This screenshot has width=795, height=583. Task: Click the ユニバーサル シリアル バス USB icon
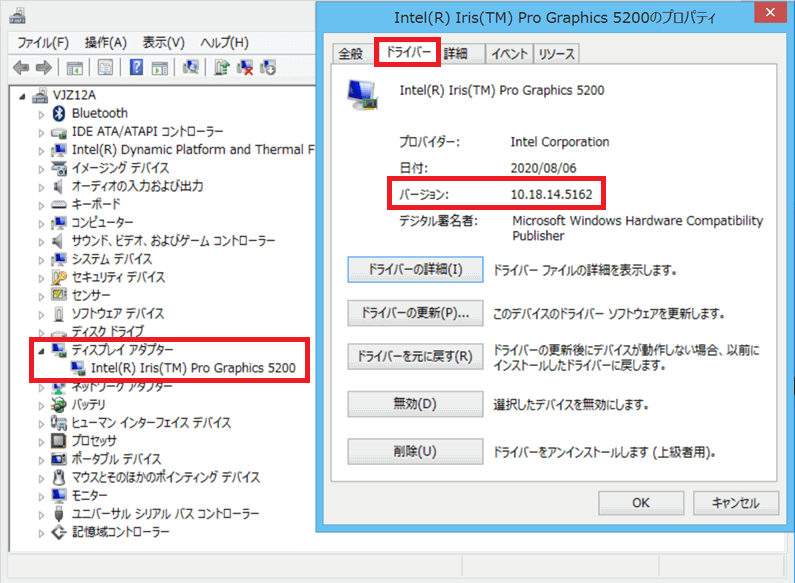tap(59, 514)
